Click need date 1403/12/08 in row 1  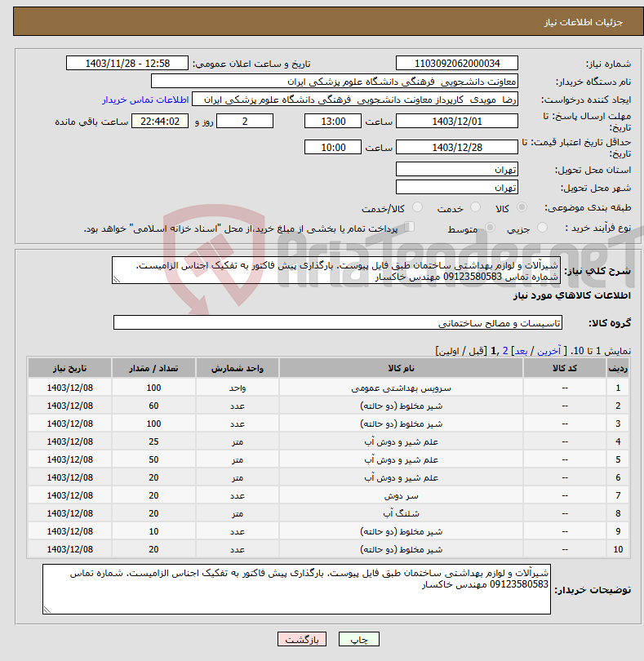[x=69, y=388]
